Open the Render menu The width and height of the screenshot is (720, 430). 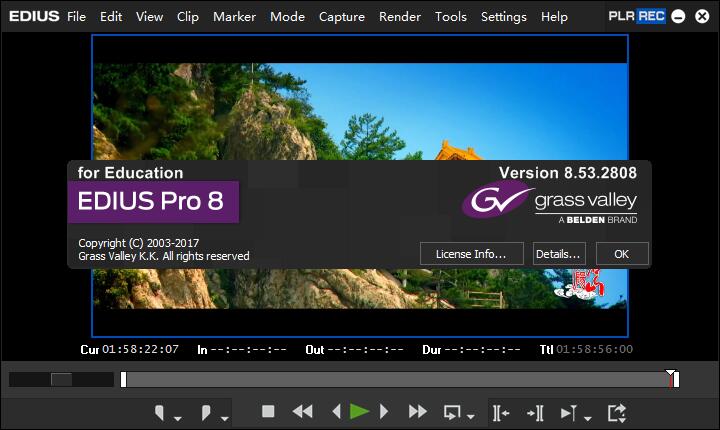click(399, 17)
